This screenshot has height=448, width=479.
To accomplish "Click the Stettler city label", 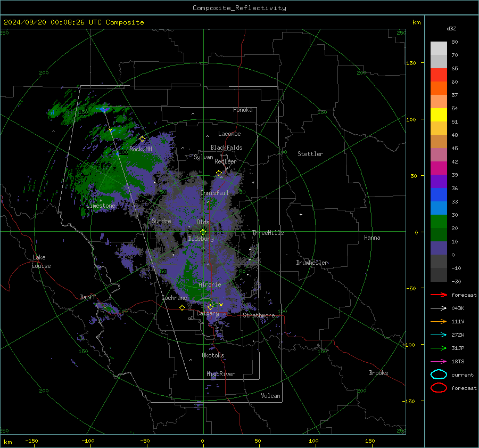I will [310, 154].
